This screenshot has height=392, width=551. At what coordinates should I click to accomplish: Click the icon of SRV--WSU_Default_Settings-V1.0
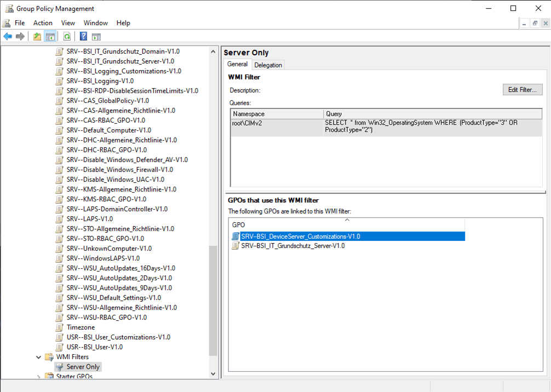[x=60, y=298]
